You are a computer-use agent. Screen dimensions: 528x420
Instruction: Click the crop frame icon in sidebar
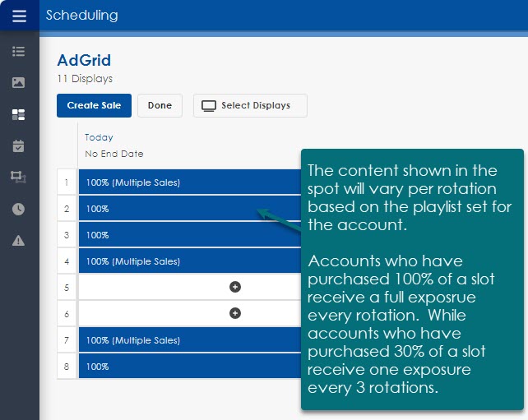(18, 177)
